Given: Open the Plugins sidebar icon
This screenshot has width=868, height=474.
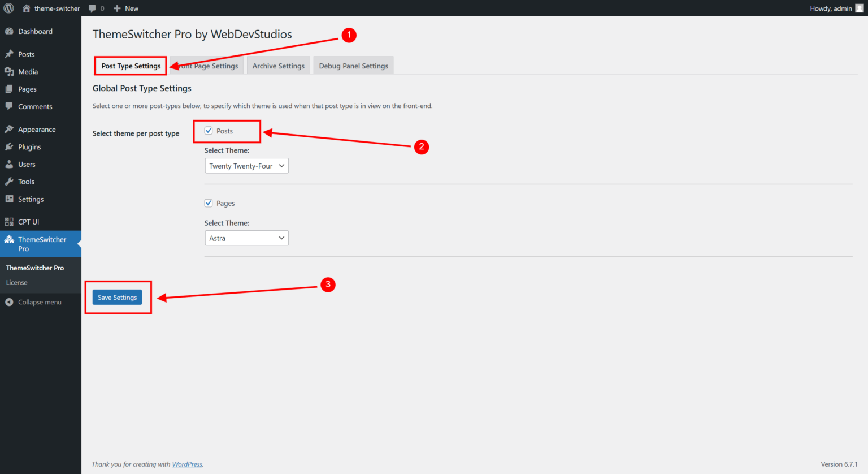Looking at the screenshot, I should point(10,146).
